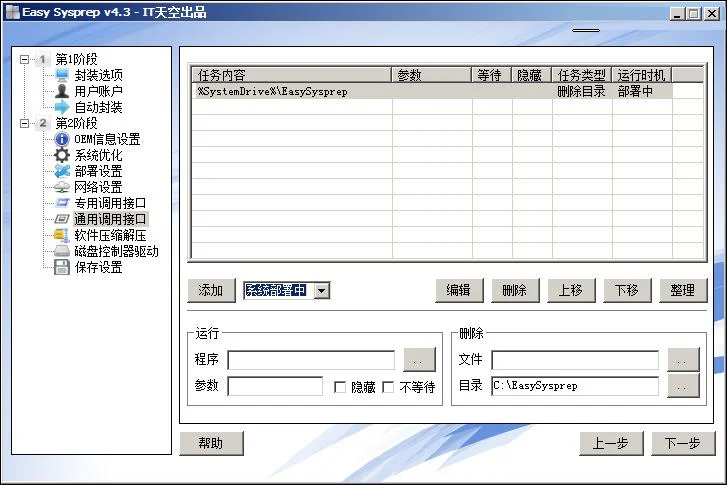Go back with 上一步
This screenshot has height=485, width=727.
[611, 443]
